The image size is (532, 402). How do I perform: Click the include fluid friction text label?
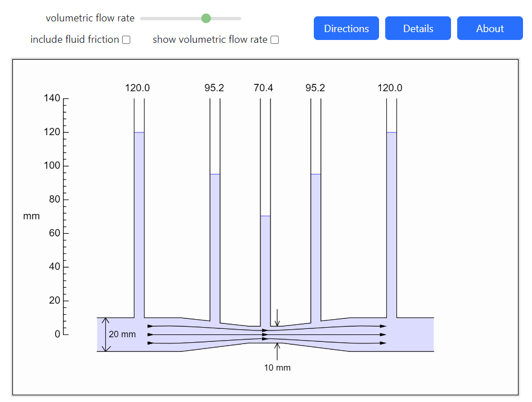point(75,40)
